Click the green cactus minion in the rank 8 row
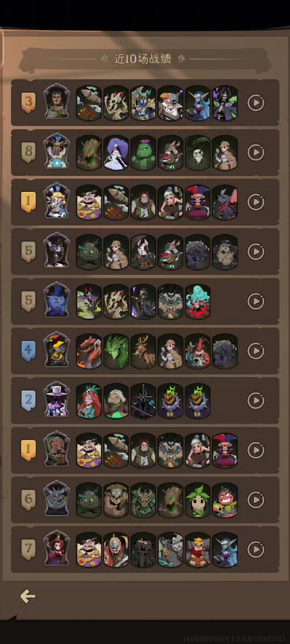 coord(143,152)
